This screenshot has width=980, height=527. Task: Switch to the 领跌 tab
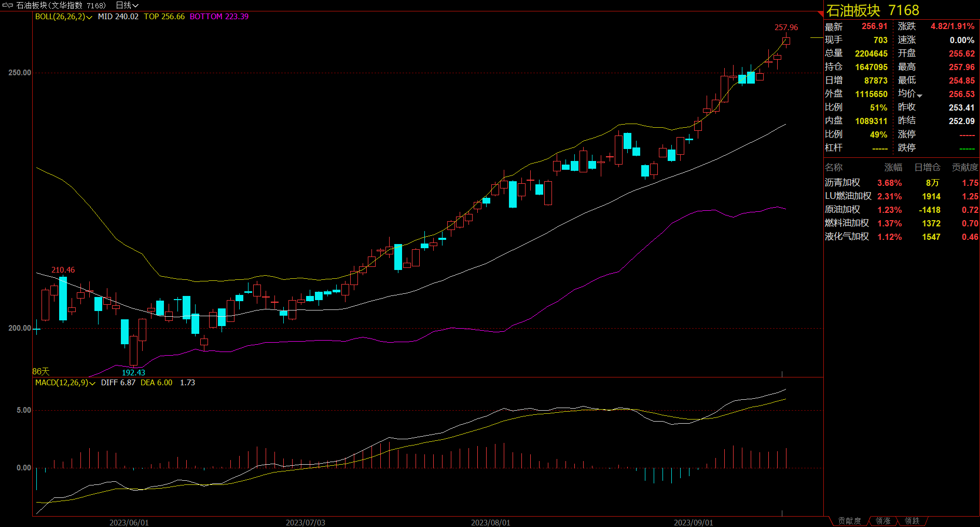point(912,521)
